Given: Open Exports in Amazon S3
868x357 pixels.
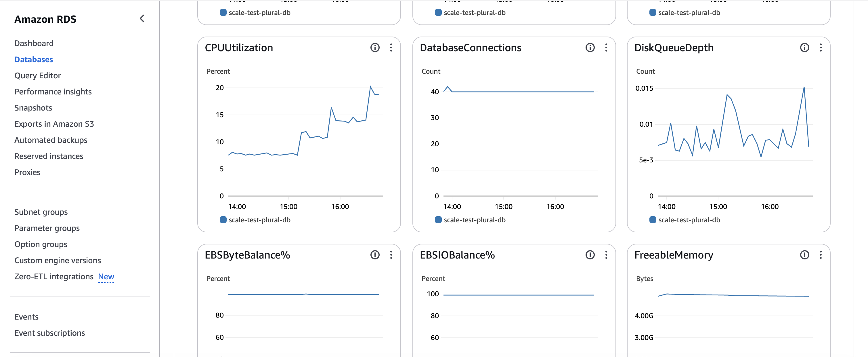Looking at the screenshot, I should pos(54,124).
